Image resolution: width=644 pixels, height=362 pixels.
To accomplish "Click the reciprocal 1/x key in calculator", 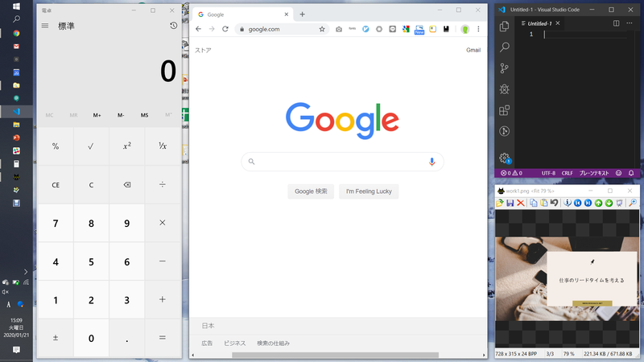I will 163,146.
